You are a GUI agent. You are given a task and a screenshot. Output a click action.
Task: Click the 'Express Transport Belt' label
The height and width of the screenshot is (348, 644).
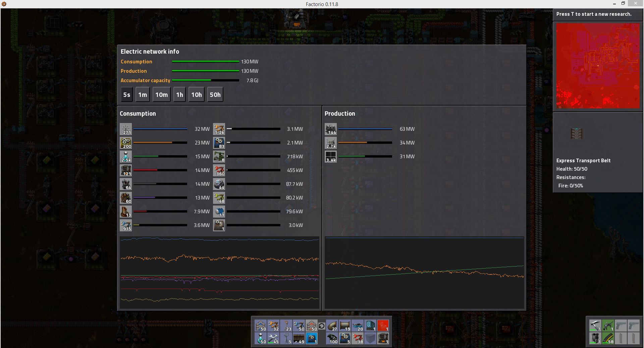click(583, 161)
